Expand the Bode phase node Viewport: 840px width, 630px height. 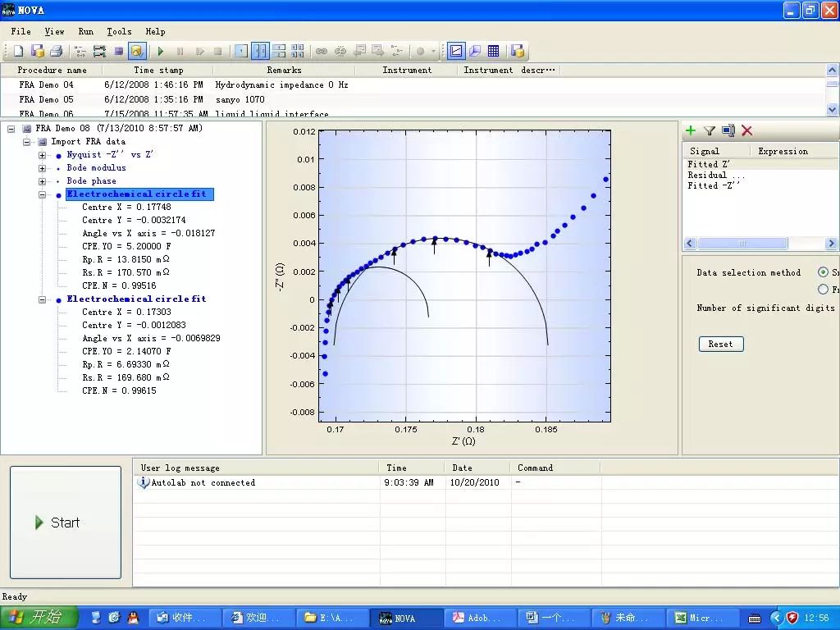(x=42, y=181)
